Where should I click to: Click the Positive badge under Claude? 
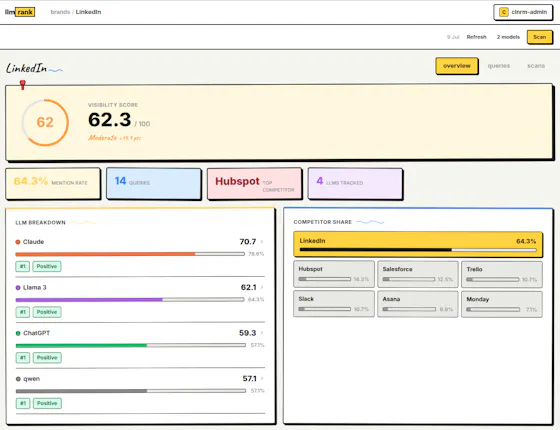47,266
